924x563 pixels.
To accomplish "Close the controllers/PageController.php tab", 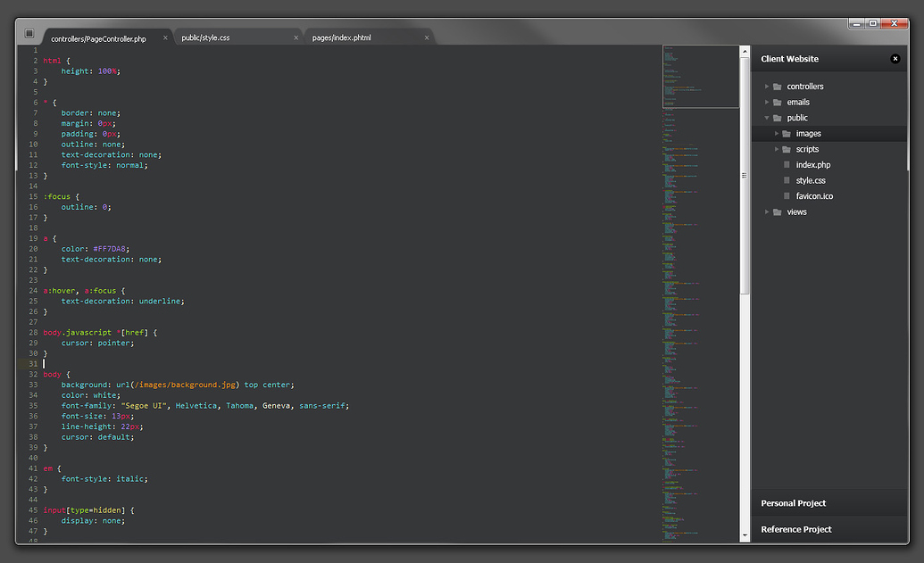I will pos(165,37).
